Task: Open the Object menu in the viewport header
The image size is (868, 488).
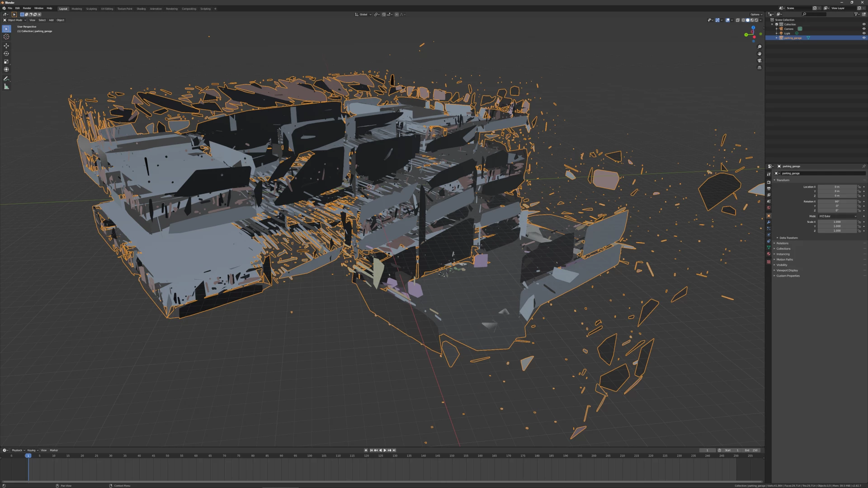Action: click(60, 20)
